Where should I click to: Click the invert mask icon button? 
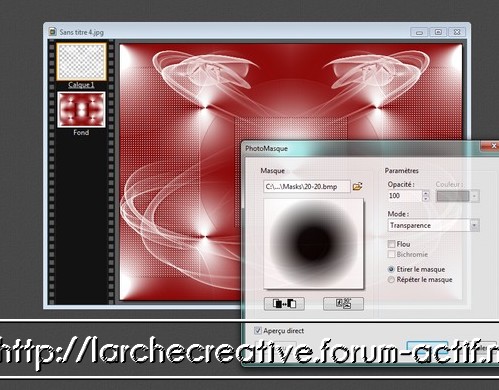pos(284,304)
